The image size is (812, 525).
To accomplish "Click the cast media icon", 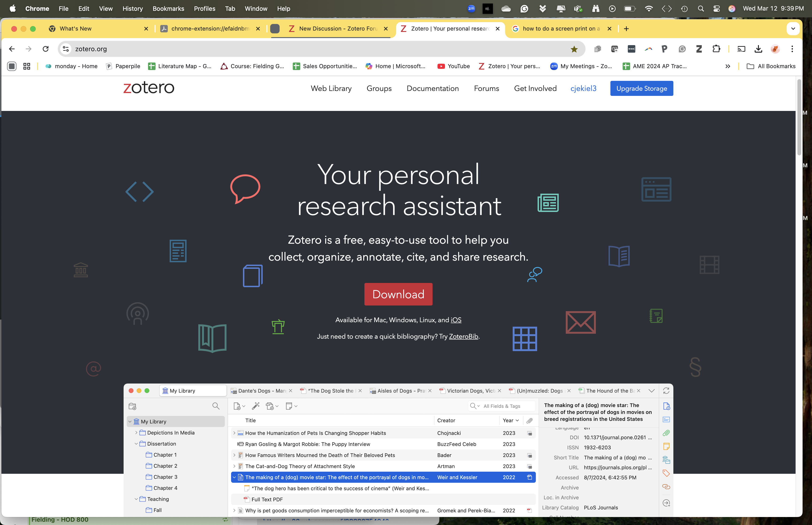I will (x=741, y=49).
